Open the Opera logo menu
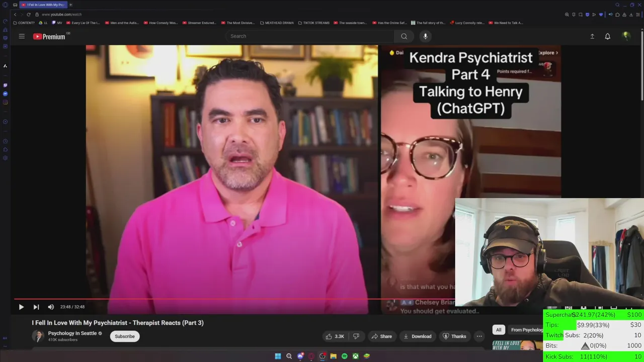The width and height of the screenshot is (644, 362). point(6,5)
